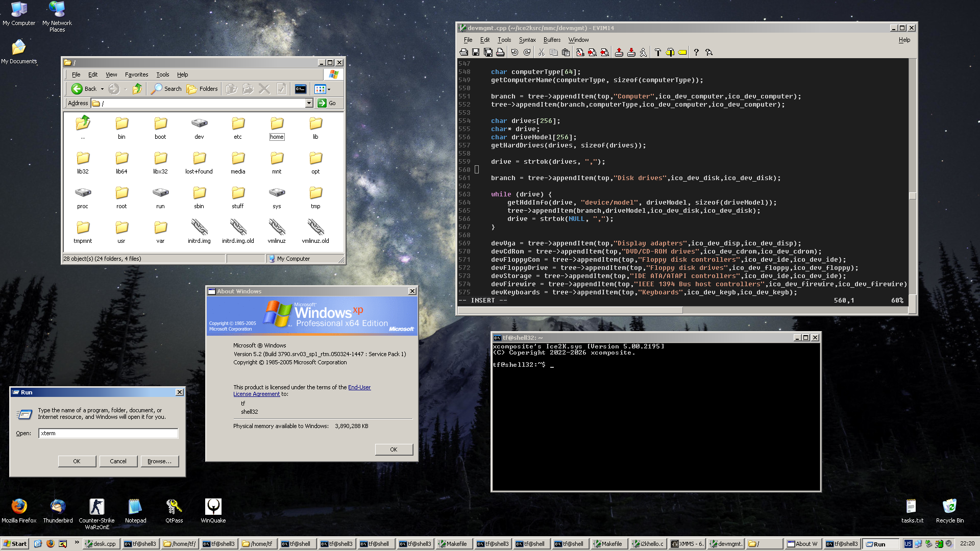Screen dimensions: 980x551
Task: Click the Open input field in Run dialog
Action: click(108, 433)
